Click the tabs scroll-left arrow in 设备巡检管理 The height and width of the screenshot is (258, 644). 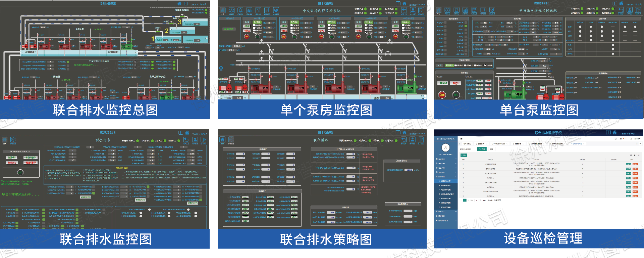[x=460, y=143]
